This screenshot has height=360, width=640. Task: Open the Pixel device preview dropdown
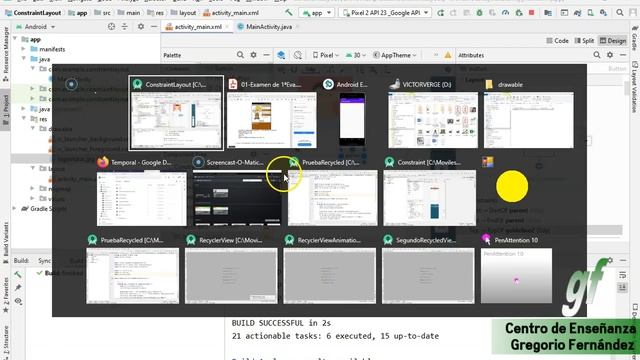[x=326, y=55]
